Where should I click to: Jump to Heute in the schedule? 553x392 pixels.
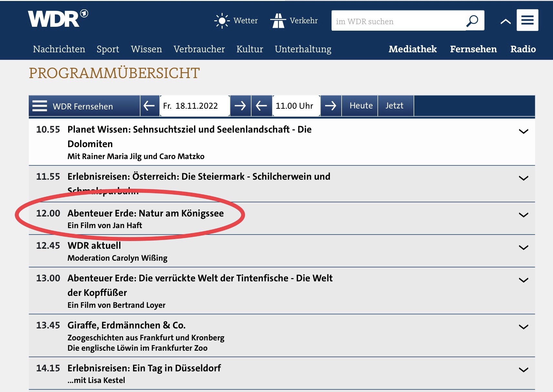pos(360,106)
